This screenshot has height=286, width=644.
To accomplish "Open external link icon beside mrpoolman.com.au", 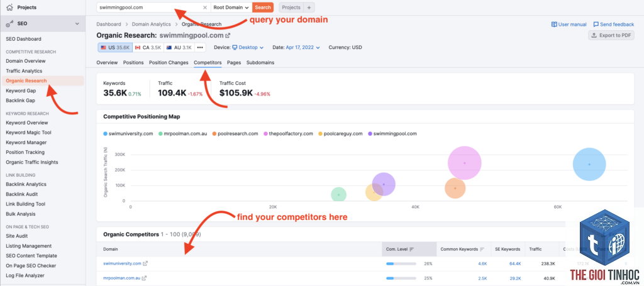I will [144, 278].
